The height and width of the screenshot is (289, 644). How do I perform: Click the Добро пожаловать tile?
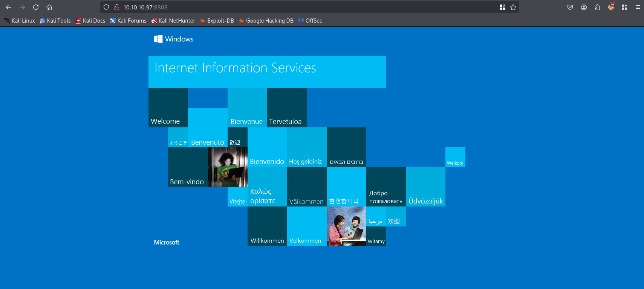tap(386, 187)
